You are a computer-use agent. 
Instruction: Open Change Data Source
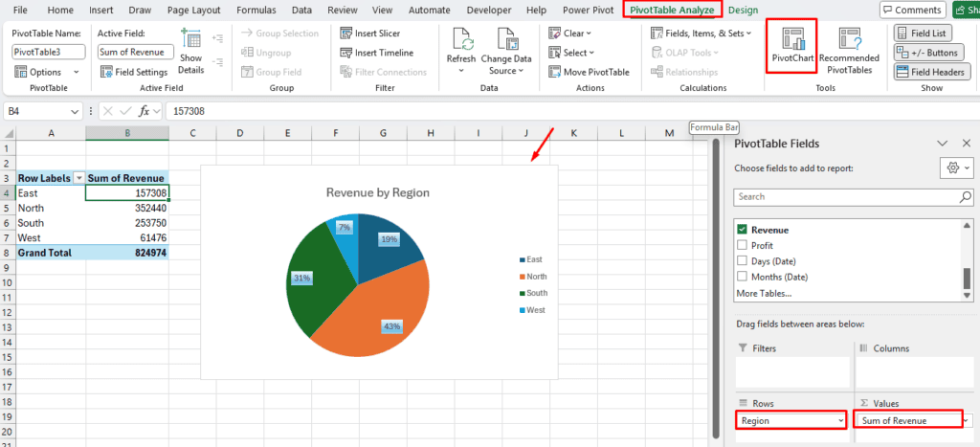click(x=505, y=50)
